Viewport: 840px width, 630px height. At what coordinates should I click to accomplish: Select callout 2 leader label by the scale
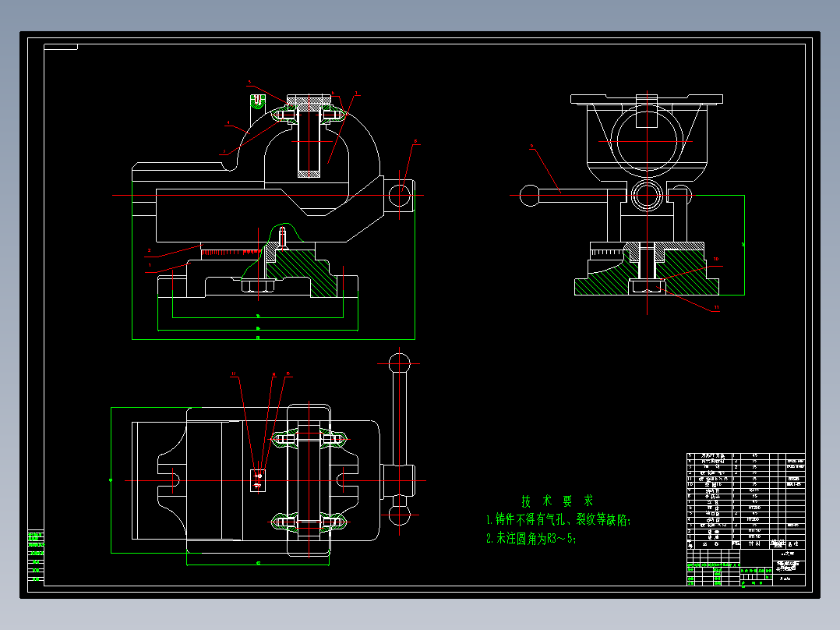(150, 250)
